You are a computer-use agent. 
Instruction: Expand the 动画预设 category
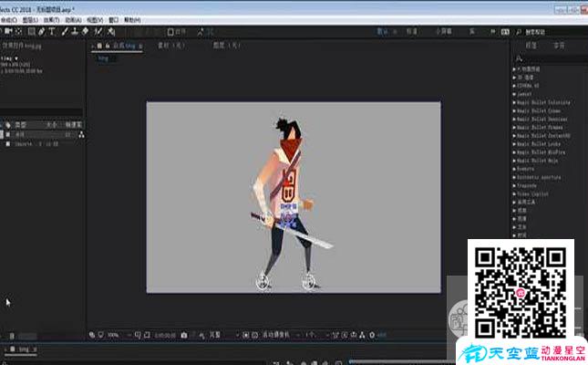514,69
